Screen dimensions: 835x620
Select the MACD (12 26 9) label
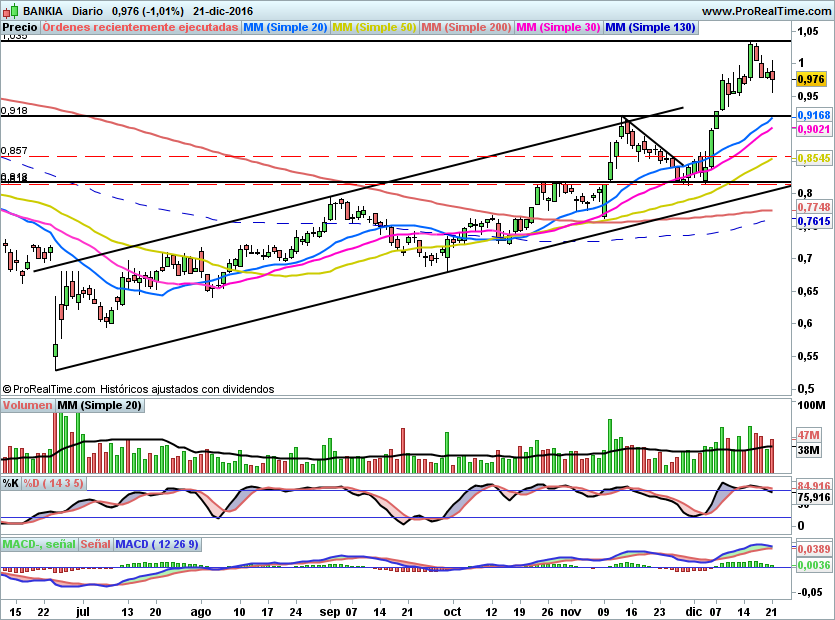(x=158, y=544)
